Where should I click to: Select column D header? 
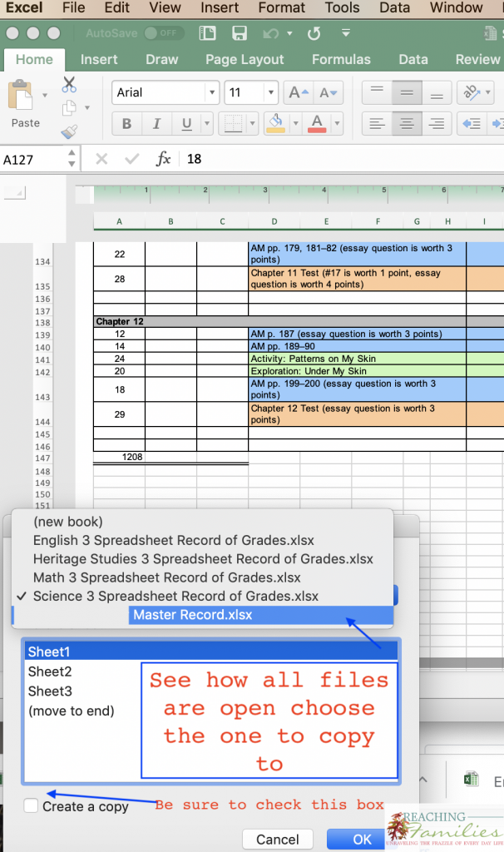pos(274,221)
